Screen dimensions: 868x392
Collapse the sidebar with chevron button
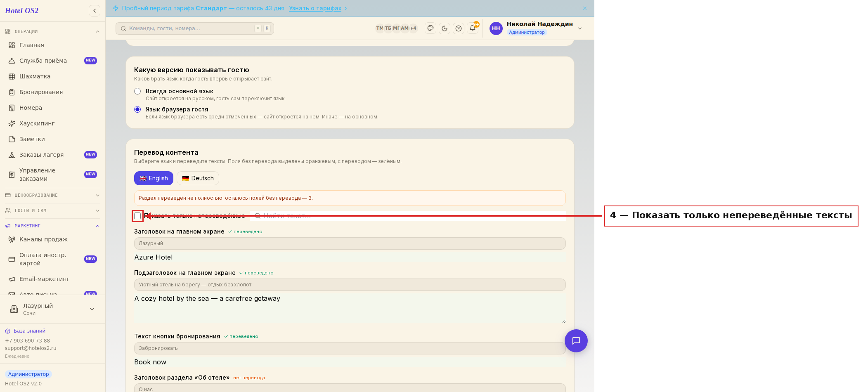[95, 11]
